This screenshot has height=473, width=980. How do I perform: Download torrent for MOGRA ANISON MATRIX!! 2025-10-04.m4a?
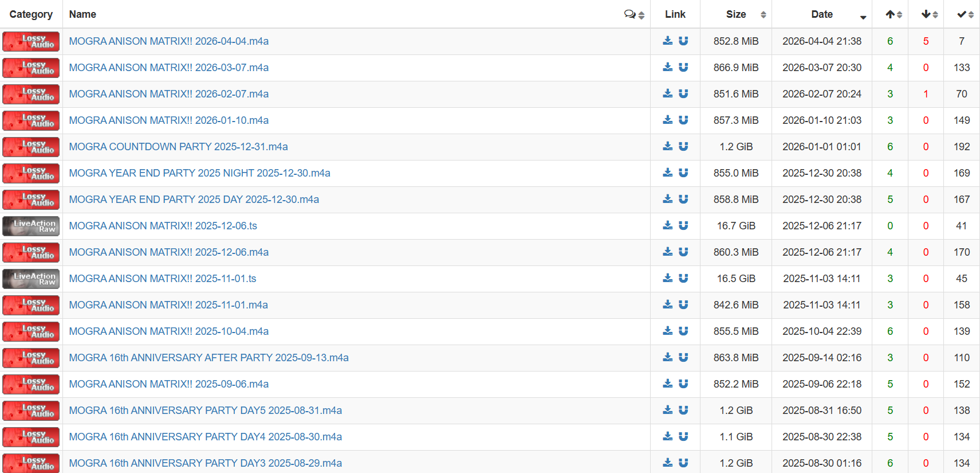coord(667,331)
